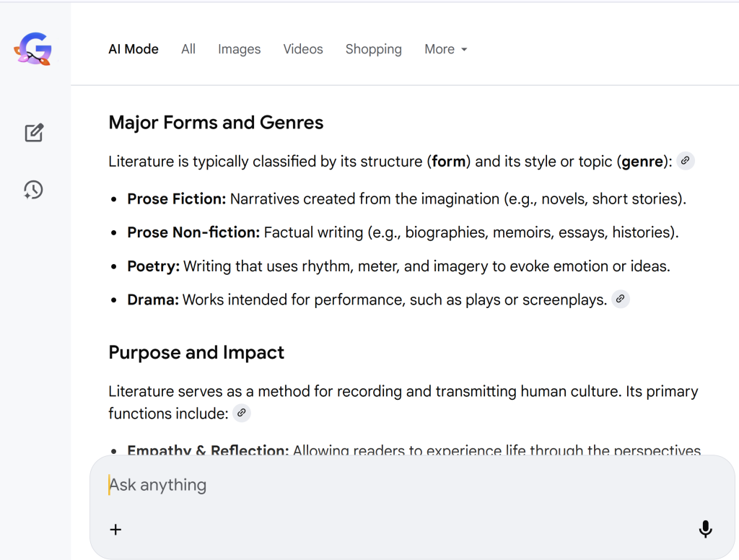The image size is (739, 560).
Task: Select the AI Mode tab
Action: 134,49
